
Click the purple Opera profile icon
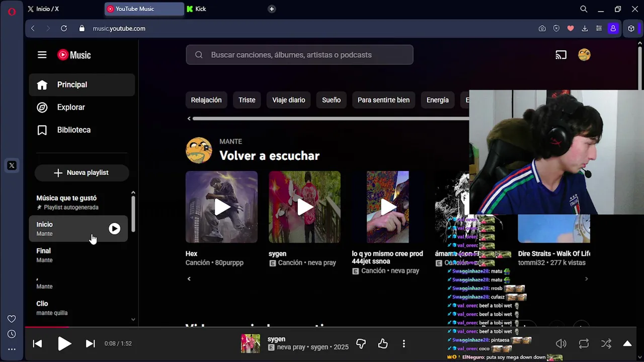coord(613,29)
